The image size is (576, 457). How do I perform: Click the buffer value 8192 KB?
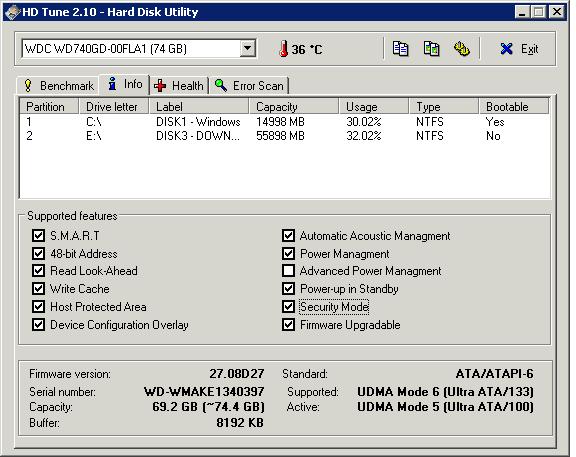(240, 422)
